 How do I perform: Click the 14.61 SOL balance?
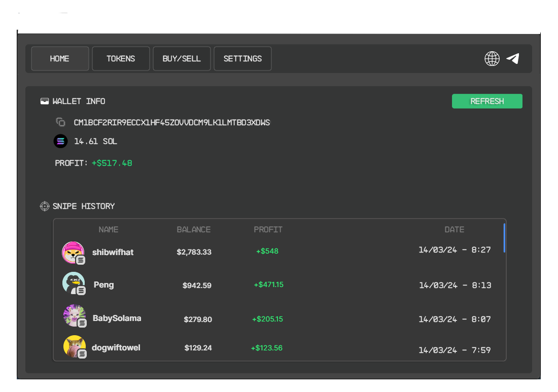point(95,141)
